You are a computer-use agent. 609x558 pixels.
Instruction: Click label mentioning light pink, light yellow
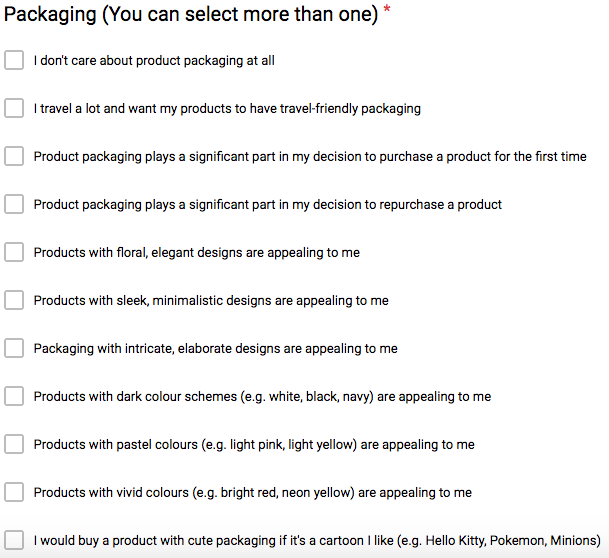pos(254,445)
